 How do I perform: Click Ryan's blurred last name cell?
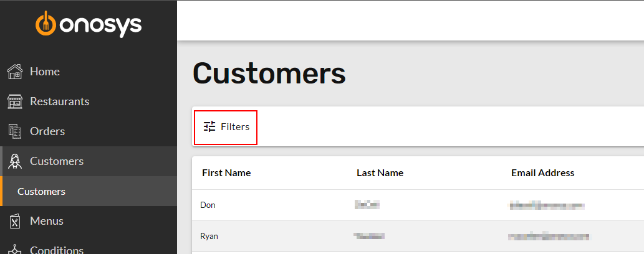pyautogui.click(x=369, y=235)
